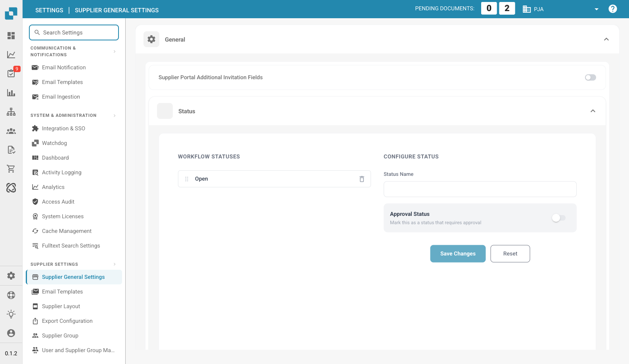Collapse Communication & Notifications group

[x=115, y=51]
